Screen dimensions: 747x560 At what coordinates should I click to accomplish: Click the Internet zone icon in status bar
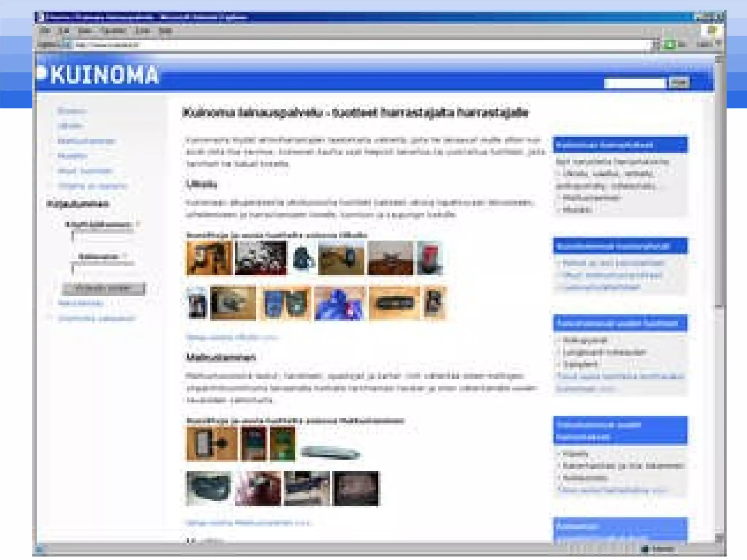coord(645,549)
